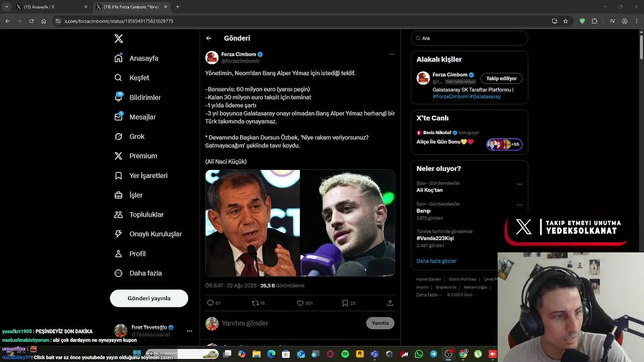Open account menu dots beside Fırat Tevetoğlu
This screenshot has width=644, height=362.
pyautogui.click(x=190, y=331)
